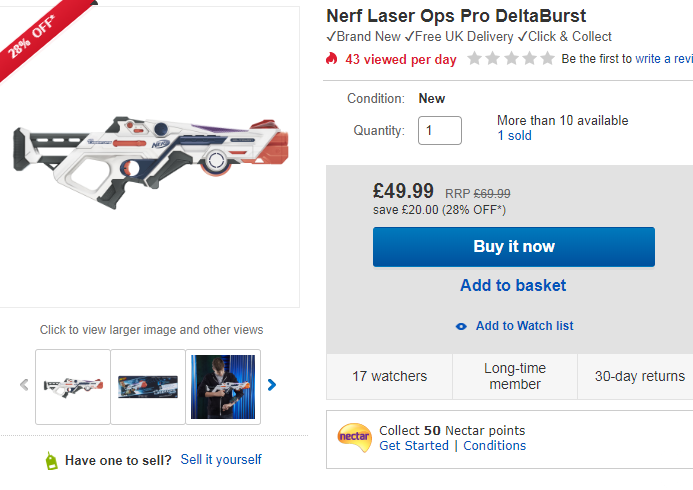Open Nectar Conditions link

click(x=495, y=446)
